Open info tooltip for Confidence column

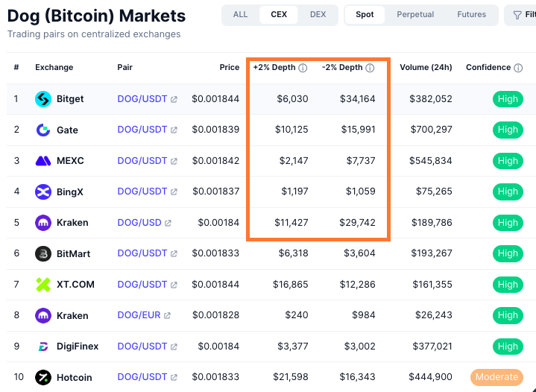point(518,68)
